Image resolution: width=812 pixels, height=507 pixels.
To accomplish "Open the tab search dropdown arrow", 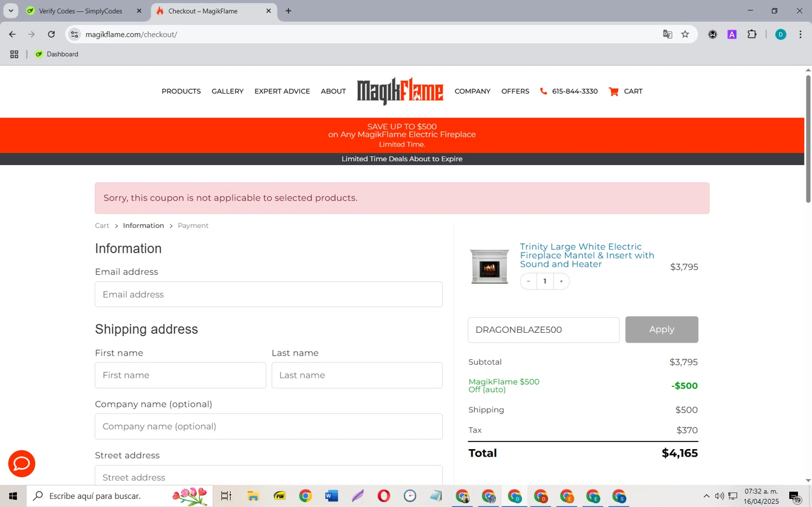I will [10, 11].
